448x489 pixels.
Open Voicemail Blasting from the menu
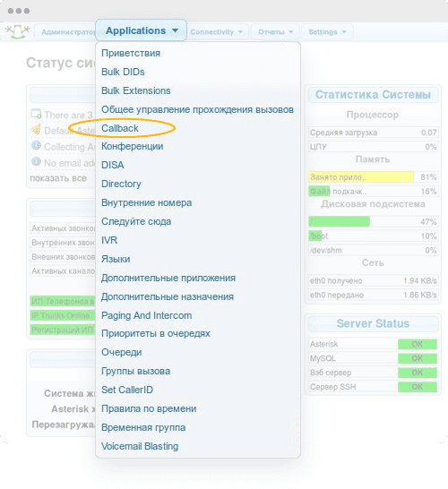pos(140,446)
